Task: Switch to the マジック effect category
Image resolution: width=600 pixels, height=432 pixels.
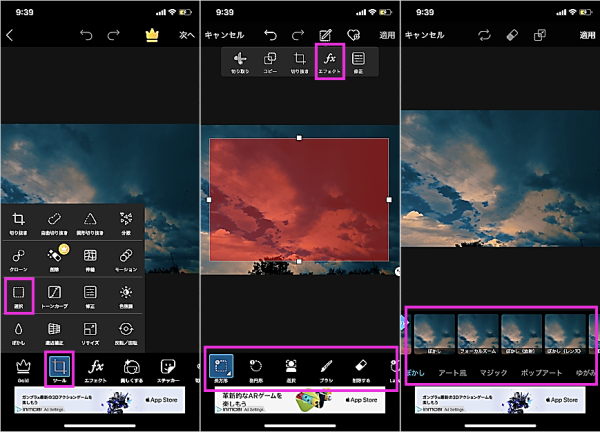Action: [x=493, y=372]
